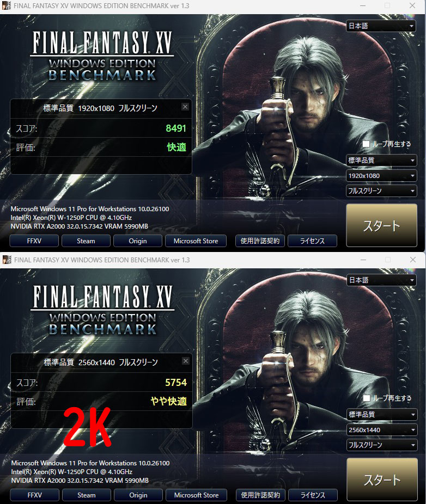
Task: Open Microsoft Store link in lower window
Action: tap(196, 495)
